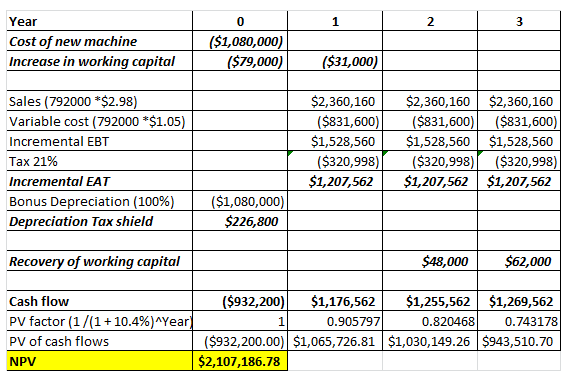This screenshot has height=381, width=578.
Task: Select the Year 3 Incremental EAT $1,207,562 cell
Action: click(x=519, y=181)
